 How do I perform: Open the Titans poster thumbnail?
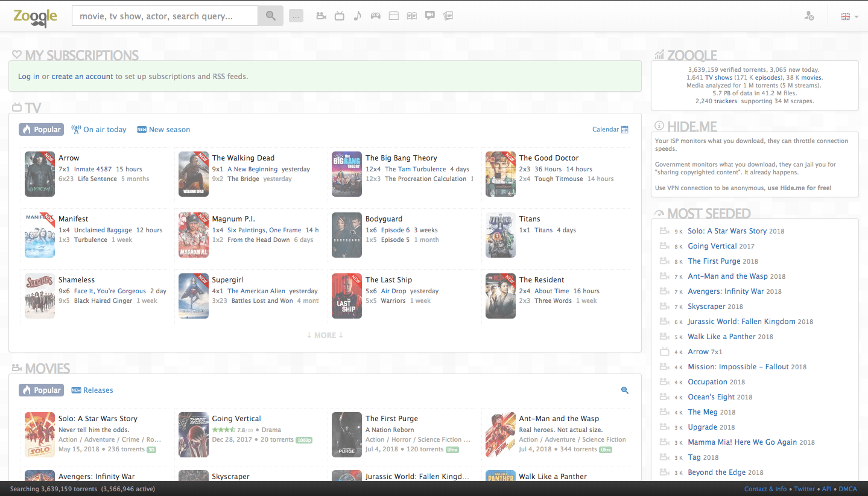(501, 235)
